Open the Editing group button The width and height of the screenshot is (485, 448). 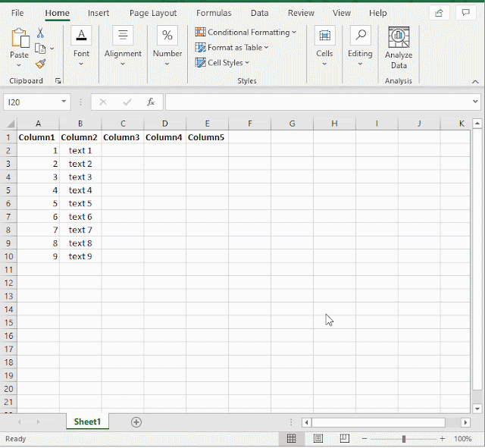[360, 45]
